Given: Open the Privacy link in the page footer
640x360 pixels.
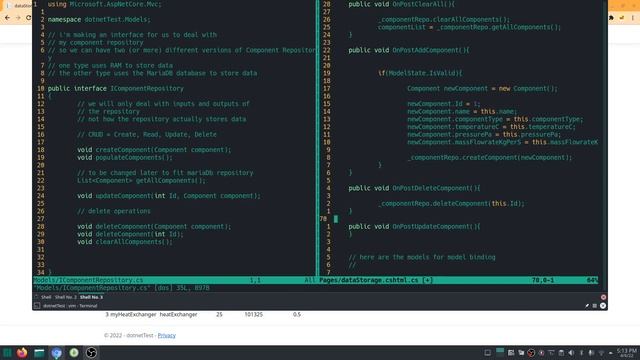Looking at the screenshot, I should pos(167,336).
